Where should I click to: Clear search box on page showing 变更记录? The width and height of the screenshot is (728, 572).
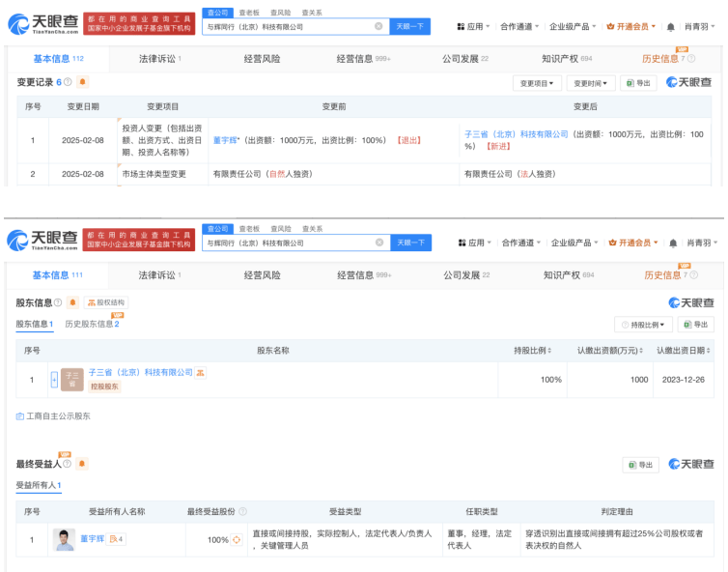[x=378, y=26]
